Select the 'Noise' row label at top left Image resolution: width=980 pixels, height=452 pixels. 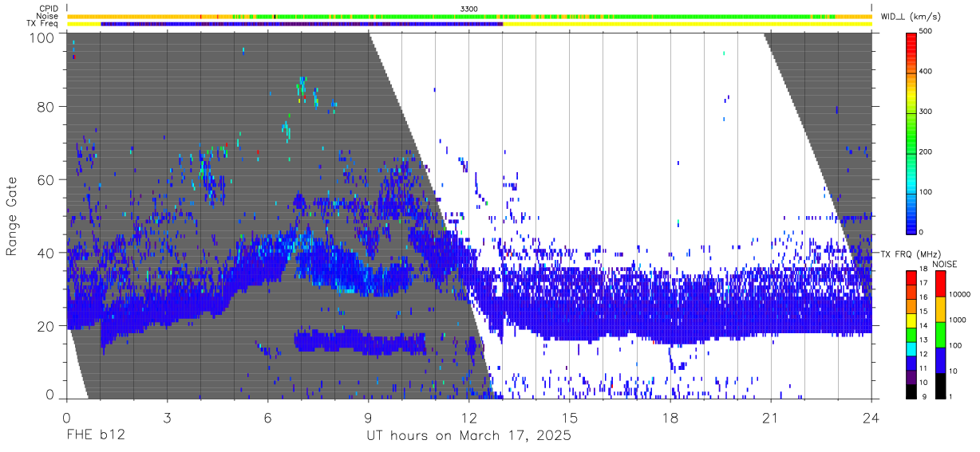click(x=48, y=16)
